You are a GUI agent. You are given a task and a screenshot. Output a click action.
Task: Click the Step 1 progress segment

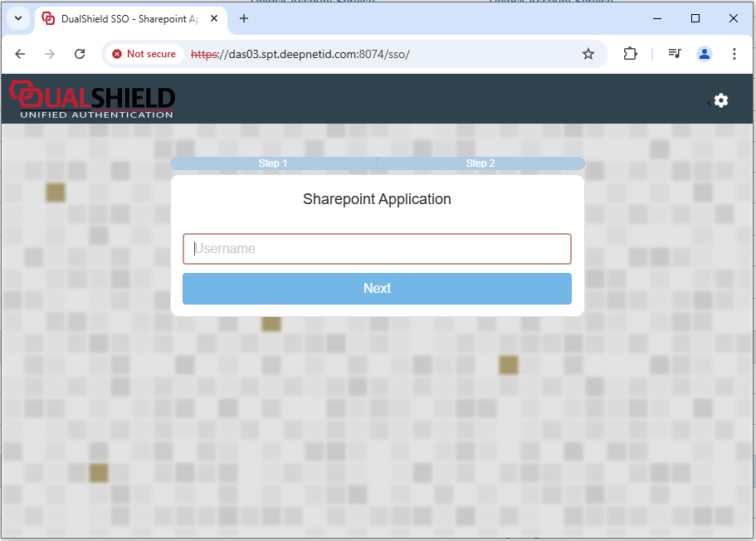point(273,163)
